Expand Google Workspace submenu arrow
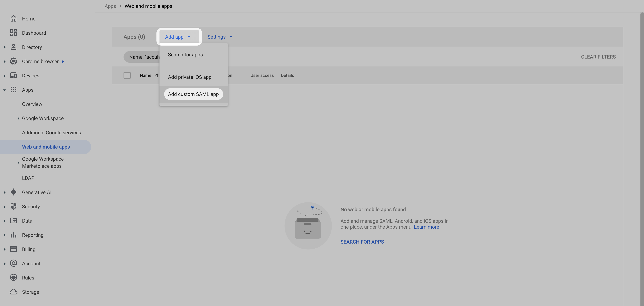The width and height of the screenshot is (644, 306). click(x=18, y=118)
